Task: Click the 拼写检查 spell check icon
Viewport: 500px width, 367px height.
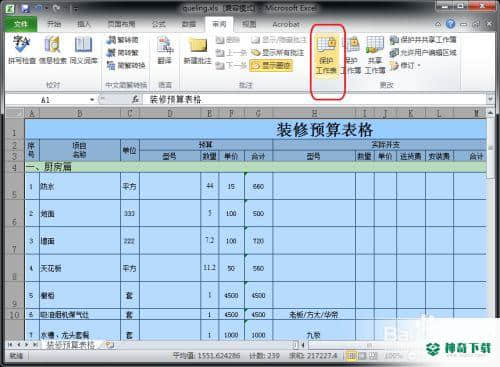Action: tap(22, 50)
